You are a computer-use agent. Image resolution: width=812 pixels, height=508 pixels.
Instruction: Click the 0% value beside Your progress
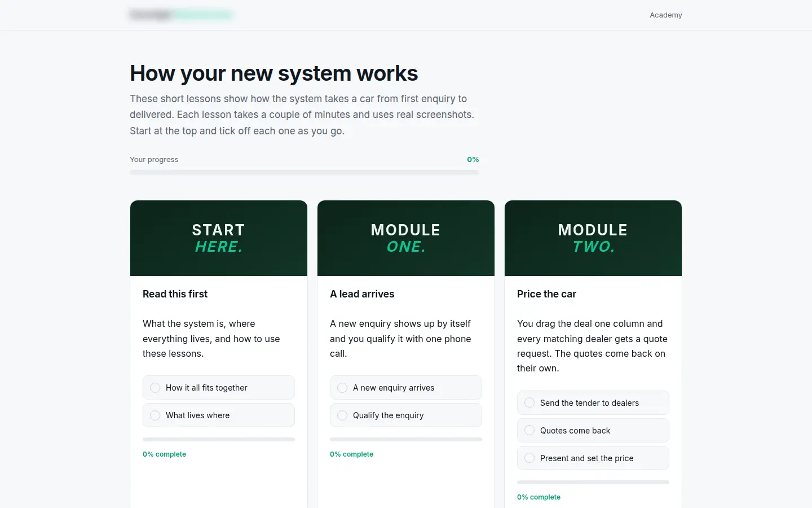[x=473, y=160]
